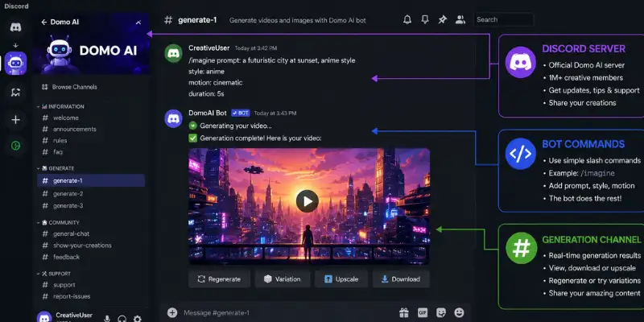Play the generated city video
The height and width of the screenshot is (322, 644).
point(308,201)
